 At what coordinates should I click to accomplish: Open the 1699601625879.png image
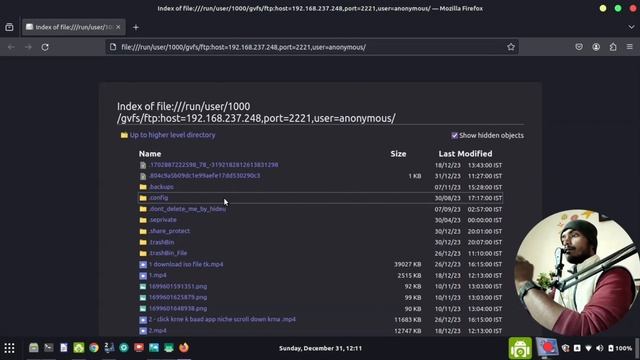coord(178,297)
